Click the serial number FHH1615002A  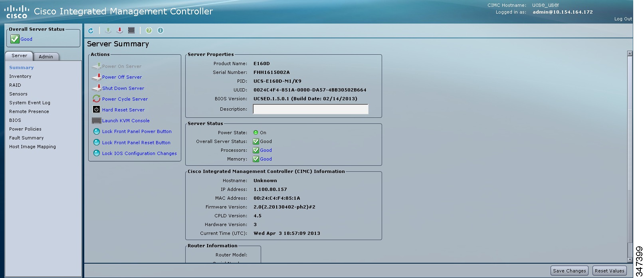click(x=271, y=72)
